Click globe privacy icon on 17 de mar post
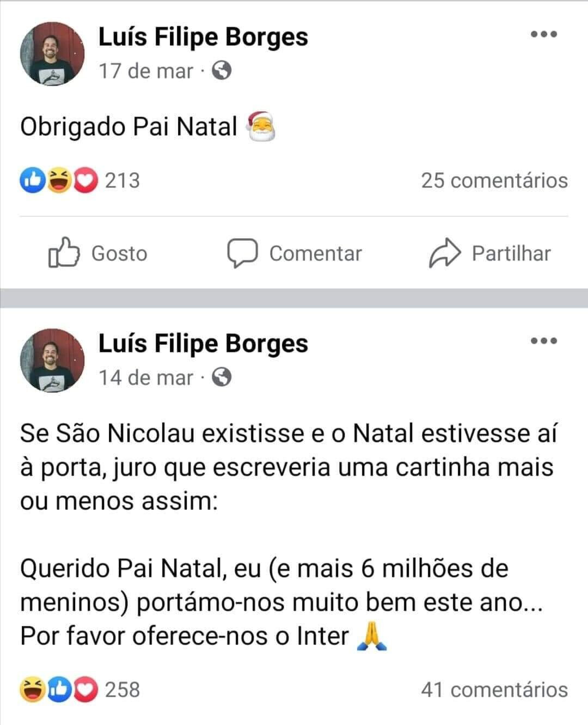This screenshot has height=725, width=588. point(222,70)
